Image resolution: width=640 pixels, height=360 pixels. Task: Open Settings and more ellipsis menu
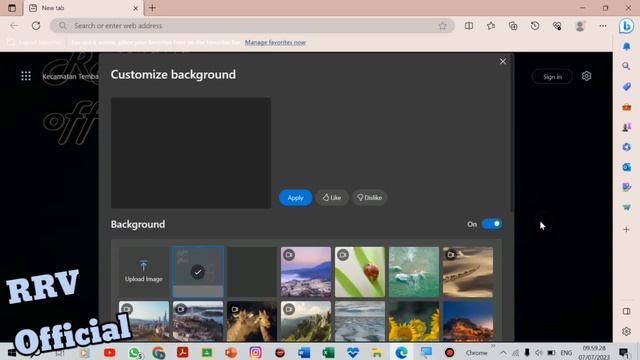[603, 26]
